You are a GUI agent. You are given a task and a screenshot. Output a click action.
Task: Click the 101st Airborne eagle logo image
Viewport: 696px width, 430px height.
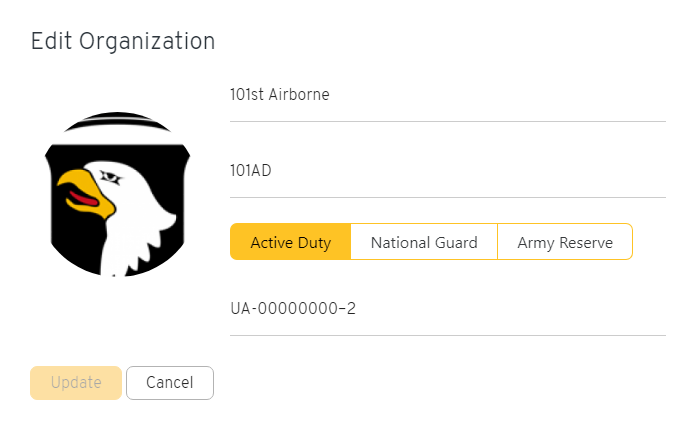(x=117, y=194)
